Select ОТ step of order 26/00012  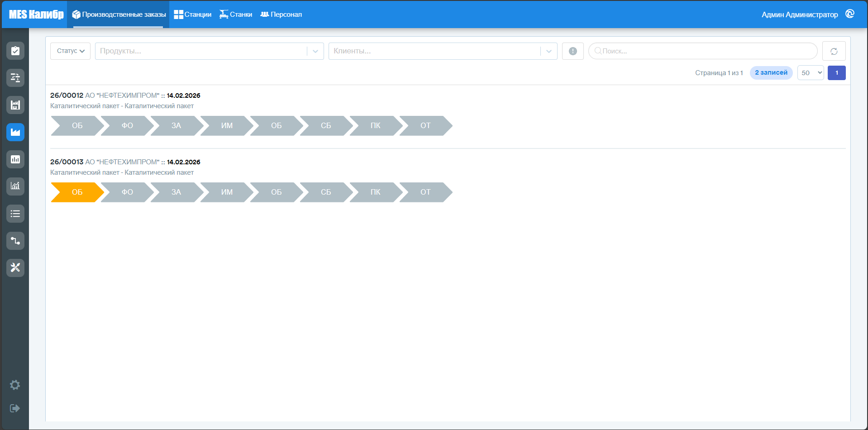click(x=425, y=126)
